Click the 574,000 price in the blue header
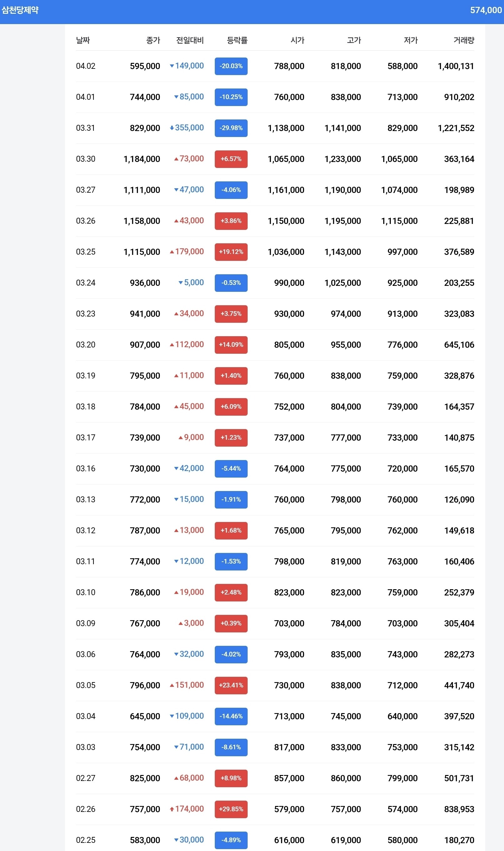This screenshot has height=851, width=504. [x=486, y=10]
